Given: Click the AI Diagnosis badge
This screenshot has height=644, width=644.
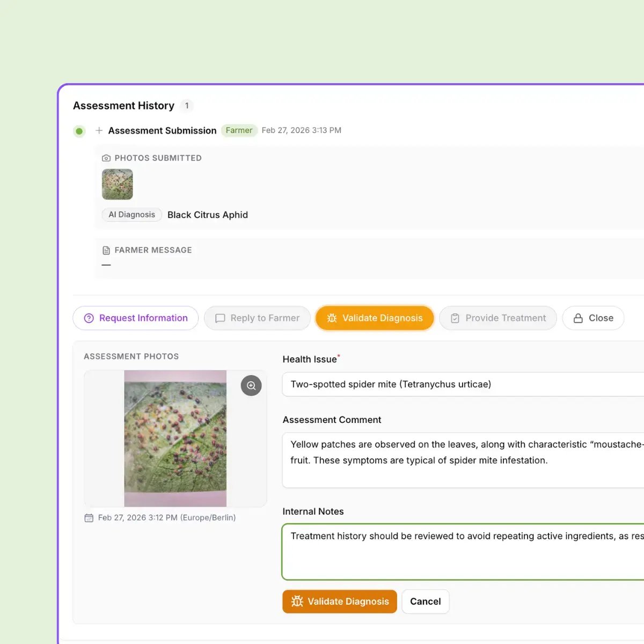Looking at the screenshot, I should 131,215.
